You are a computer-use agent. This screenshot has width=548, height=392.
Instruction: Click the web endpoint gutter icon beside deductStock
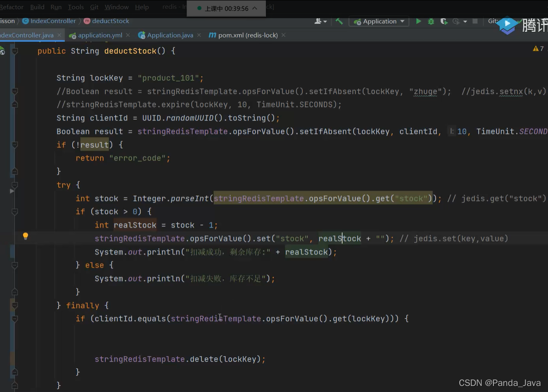tap(2, 52)
